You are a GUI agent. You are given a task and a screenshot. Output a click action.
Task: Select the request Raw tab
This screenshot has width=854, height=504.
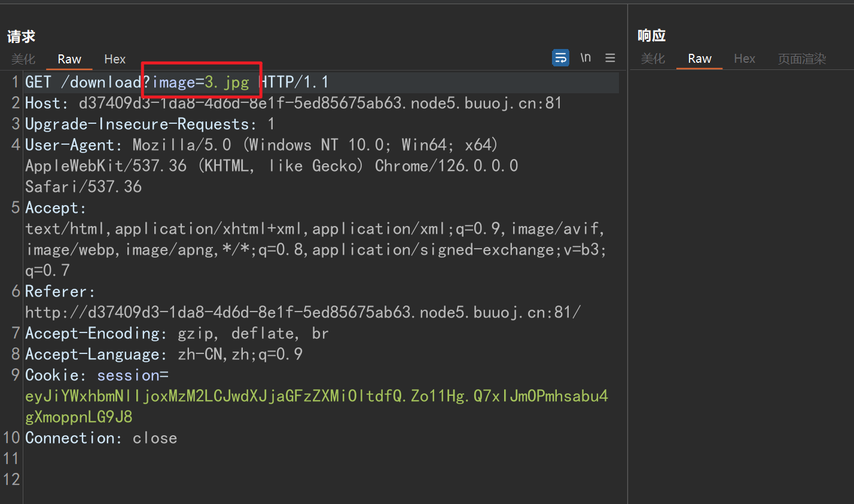click(69, 59)
